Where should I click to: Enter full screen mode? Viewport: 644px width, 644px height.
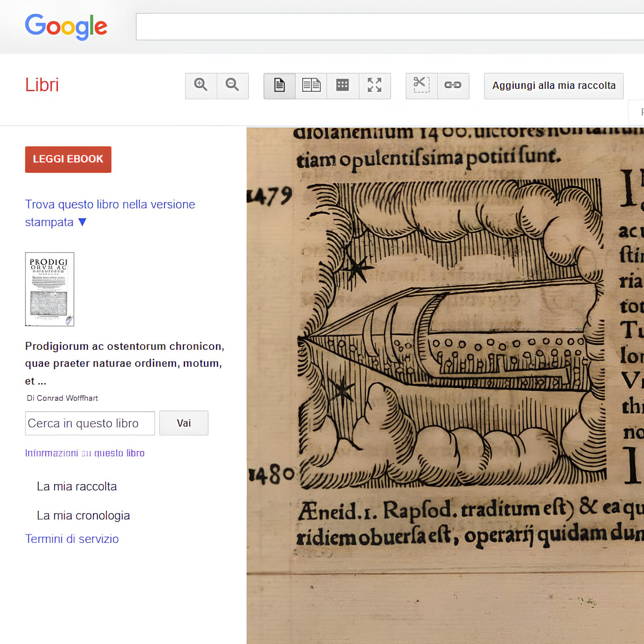[x=375, y=86]
